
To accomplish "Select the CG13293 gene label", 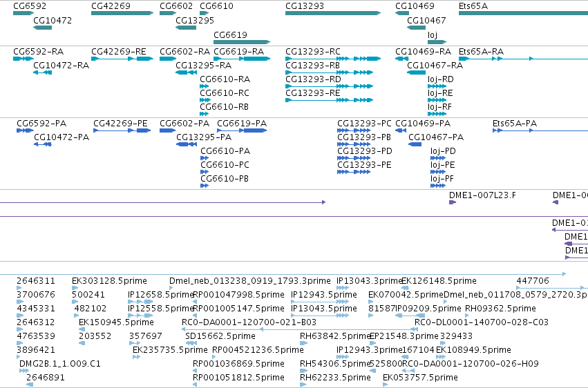I will pos(305,6).
